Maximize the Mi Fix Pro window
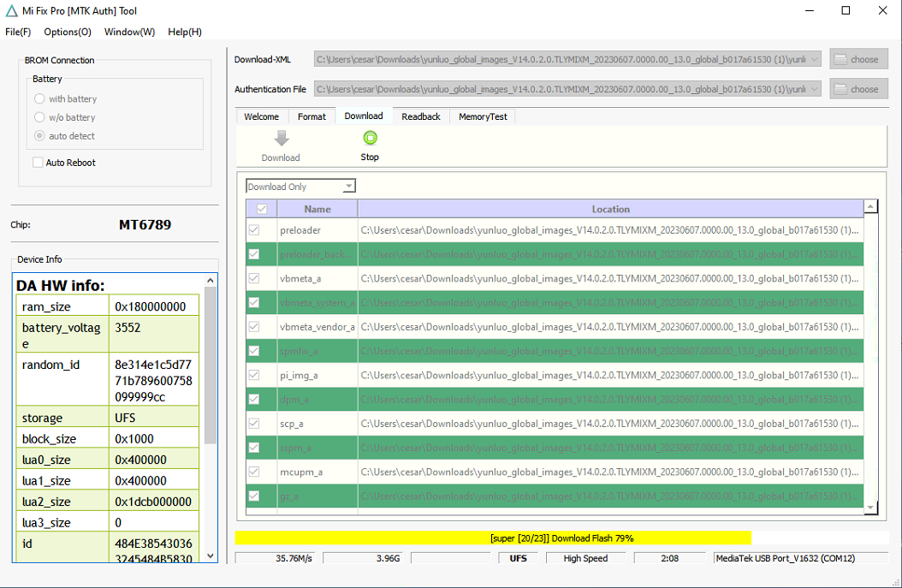This screenshot has width=902, height=588. [846, 10]
